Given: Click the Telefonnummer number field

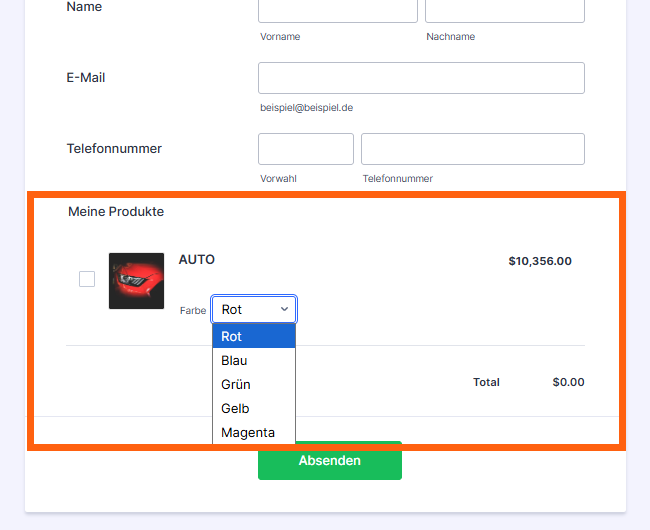Looking at the screenshot, I should click(x=473, y=149).
